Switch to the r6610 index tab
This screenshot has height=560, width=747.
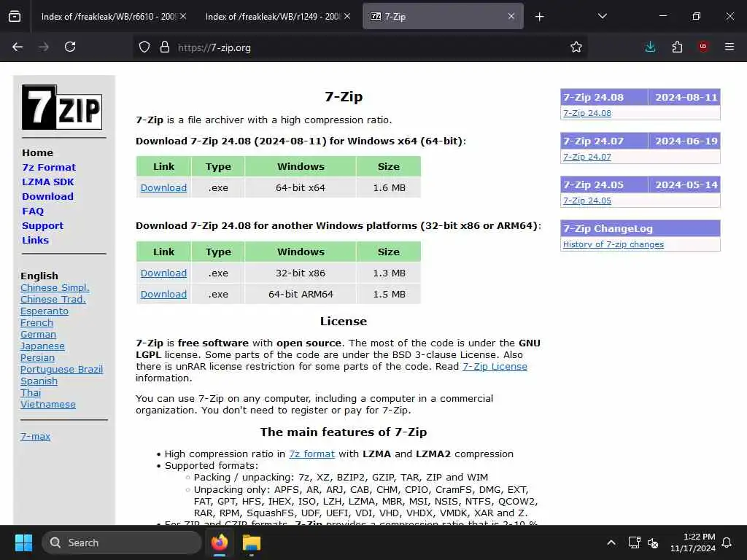[109, 16]
